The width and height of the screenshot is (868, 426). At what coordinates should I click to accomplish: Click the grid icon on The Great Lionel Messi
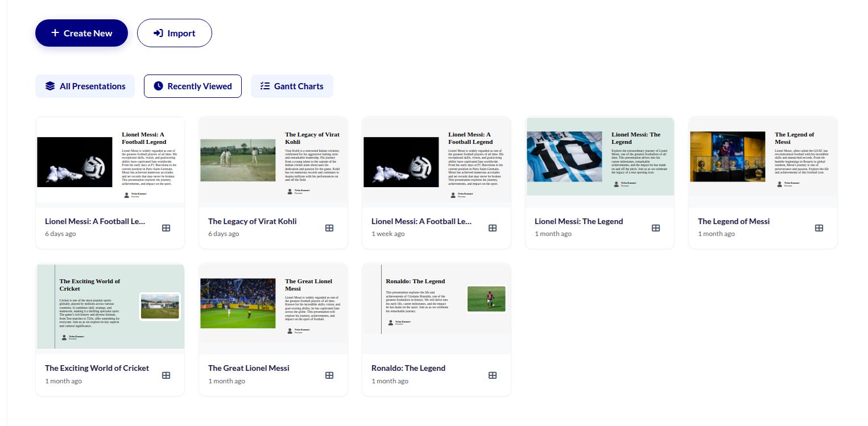tap(329, 375)
